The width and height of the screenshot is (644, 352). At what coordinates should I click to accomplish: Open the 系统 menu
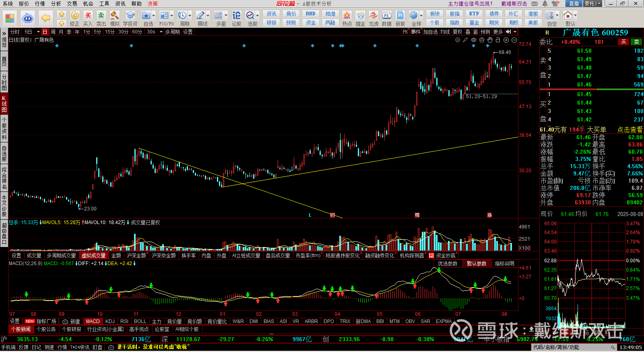(x=8, y=4)
